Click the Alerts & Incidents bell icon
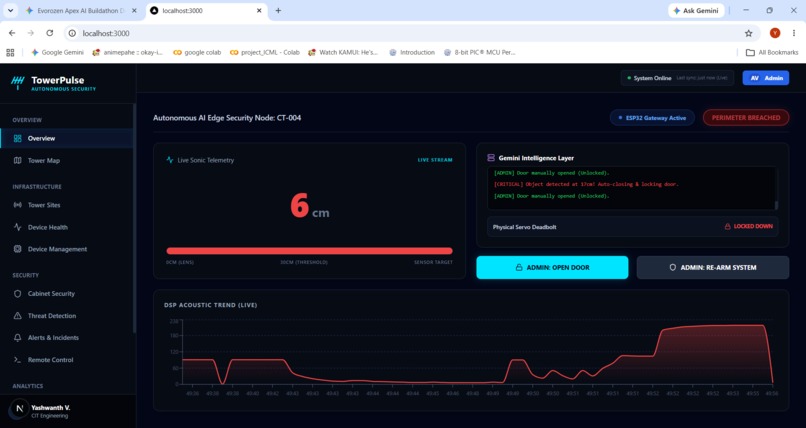The image size is (806, 428). click(x=17, y=338)
